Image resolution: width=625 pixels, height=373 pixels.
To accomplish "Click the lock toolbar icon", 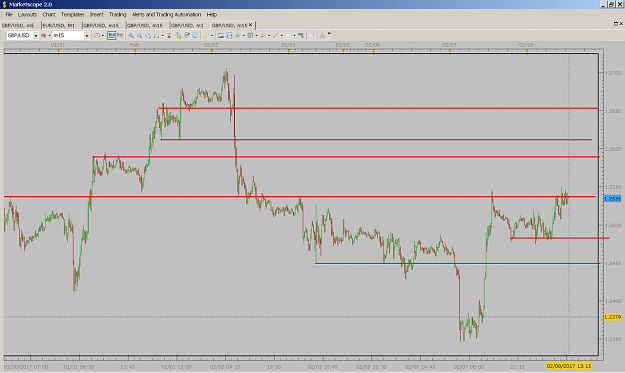I will [x=178, y=35].
